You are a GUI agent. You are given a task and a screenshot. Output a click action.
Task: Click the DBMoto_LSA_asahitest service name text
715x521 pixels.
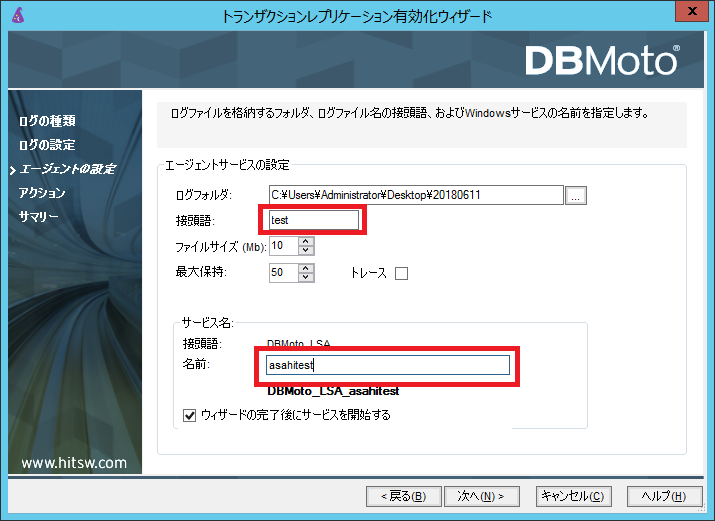coord(333,391)
